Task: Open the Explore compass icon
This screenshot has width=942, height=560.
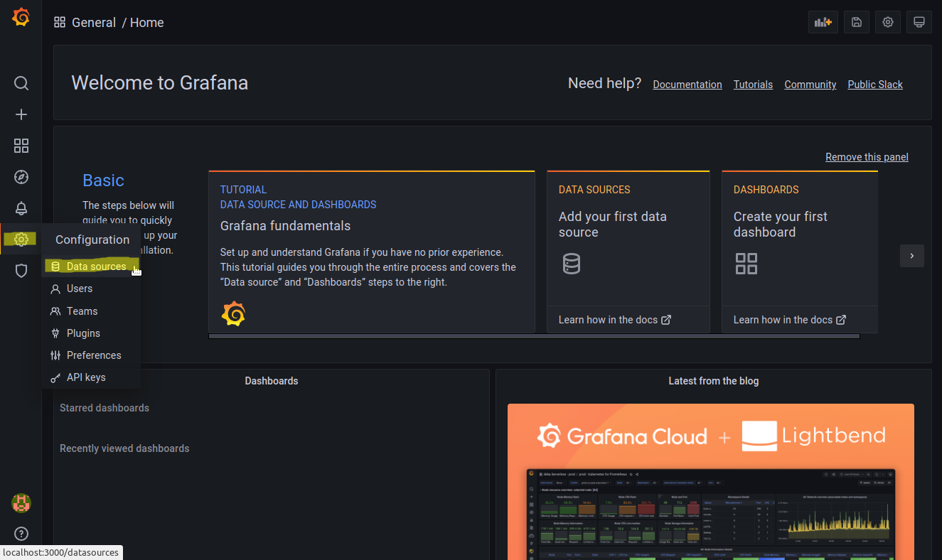Action: point(21,177)
